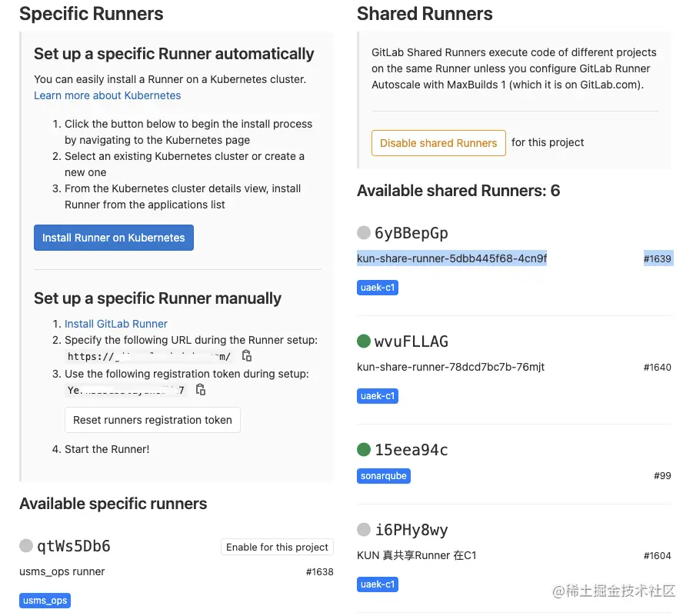Click description kun-share-runner-78dcd7bc7b-76mjt
Image resolution: width=693 pixels, height=616 pixels.
[451, 367]
